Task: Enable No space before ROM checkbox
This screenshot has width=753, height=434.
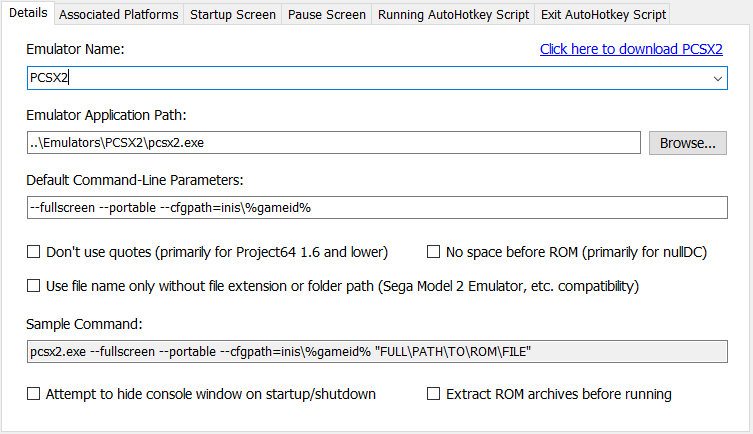Action: coord(433,252)
